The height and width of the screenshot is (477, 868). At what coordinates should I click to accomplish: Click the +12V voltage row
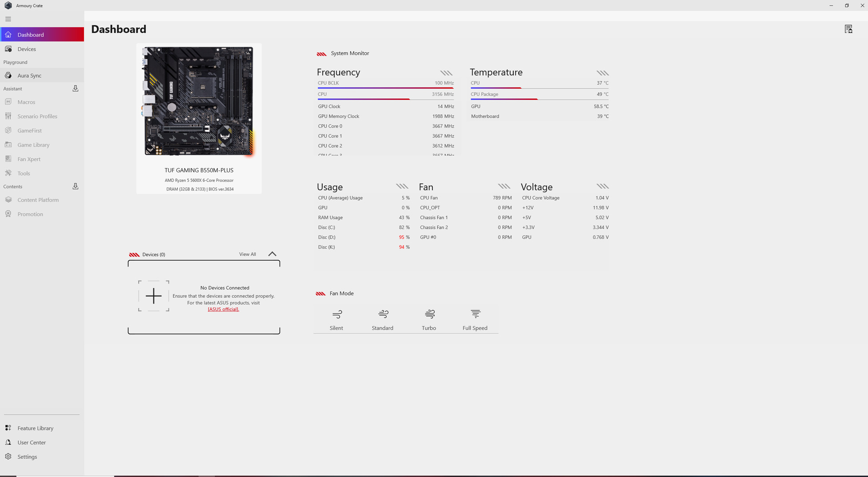[x=565, y=208]
